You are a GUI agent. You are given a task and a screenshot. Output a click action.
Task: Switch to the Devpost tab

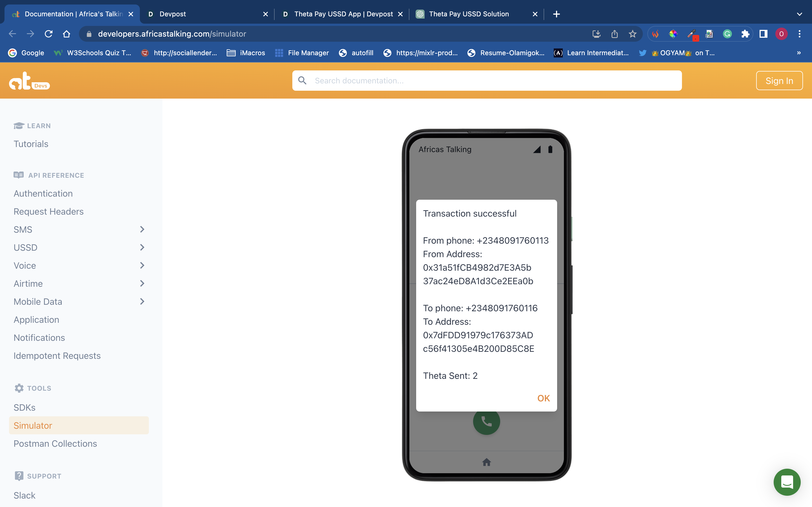pos(201,14)
